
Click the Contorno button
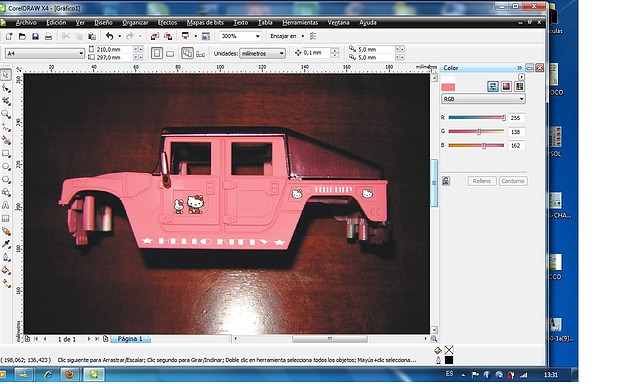point(513,181)
